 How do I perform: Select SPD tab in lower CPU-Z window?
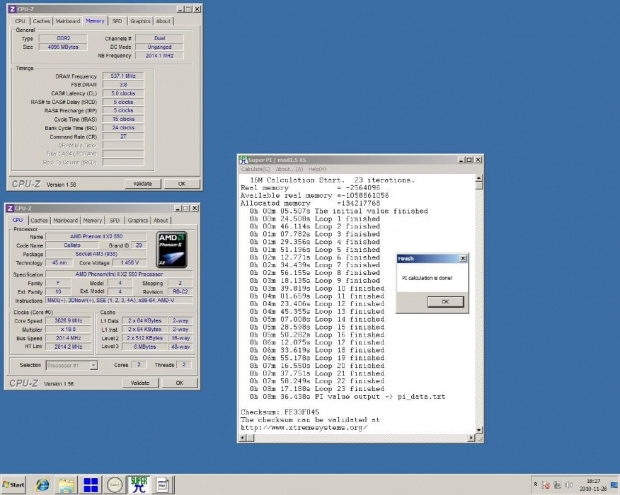coord(115,220)
